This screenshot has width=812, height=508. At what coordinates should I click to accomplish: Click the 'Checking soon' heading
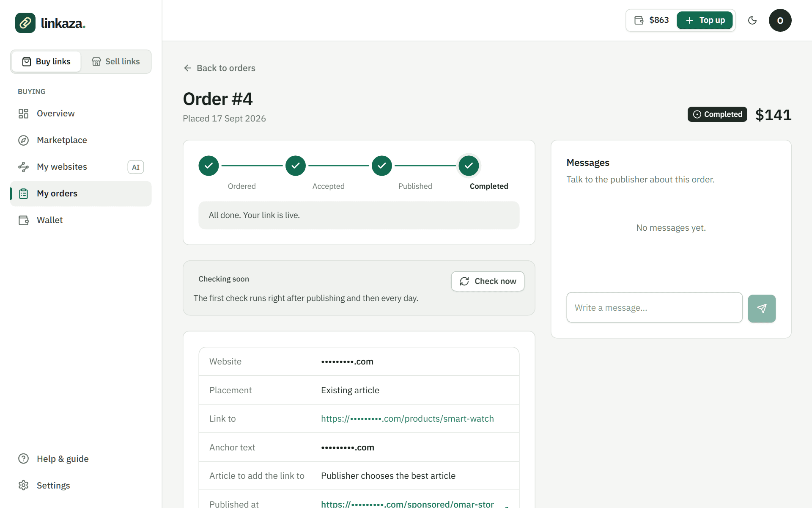[x=224, y=279]
